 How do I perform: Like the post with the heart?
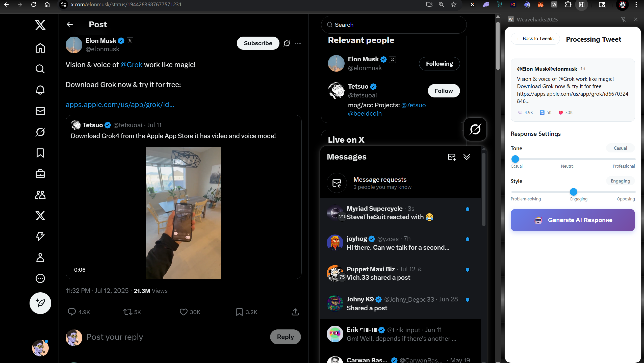(x=184, y=312)
